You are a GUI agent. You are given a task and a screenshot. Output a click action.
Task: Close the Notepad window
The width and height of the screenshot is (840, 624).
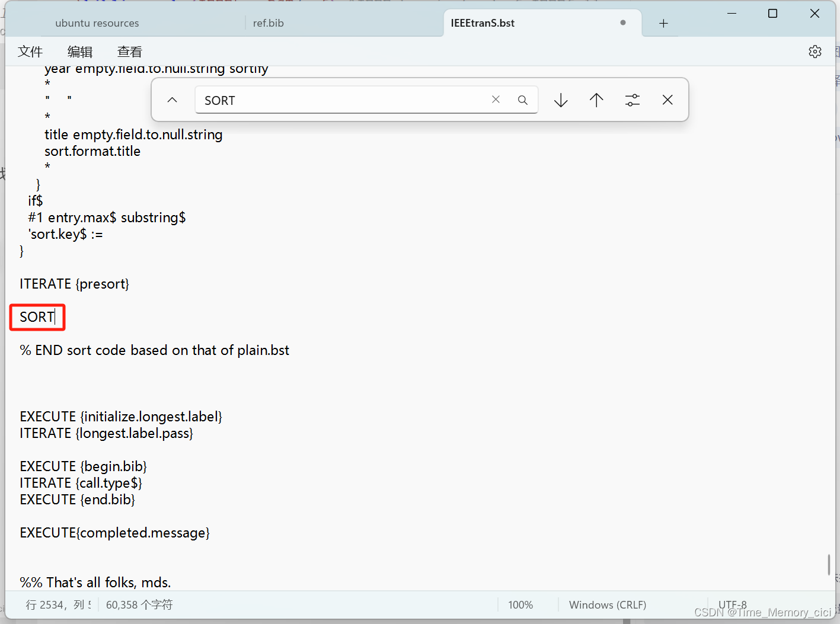click(x=815, y=13)
